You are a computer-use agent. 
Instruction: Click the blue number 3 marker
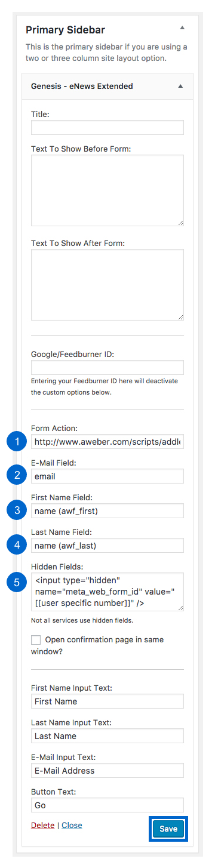click(x=17, y=510)
